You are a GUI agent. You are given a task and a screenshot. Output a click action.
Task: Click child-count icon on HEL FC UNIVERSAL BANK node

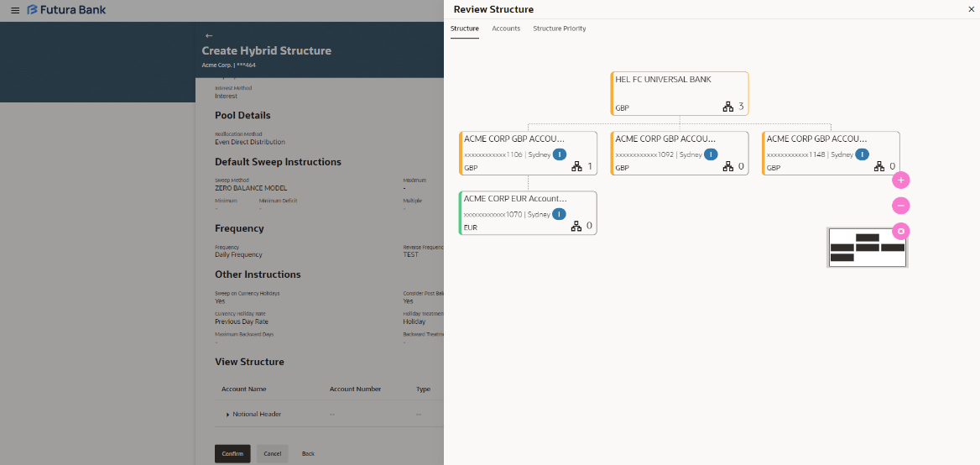(x=728, y=107)
